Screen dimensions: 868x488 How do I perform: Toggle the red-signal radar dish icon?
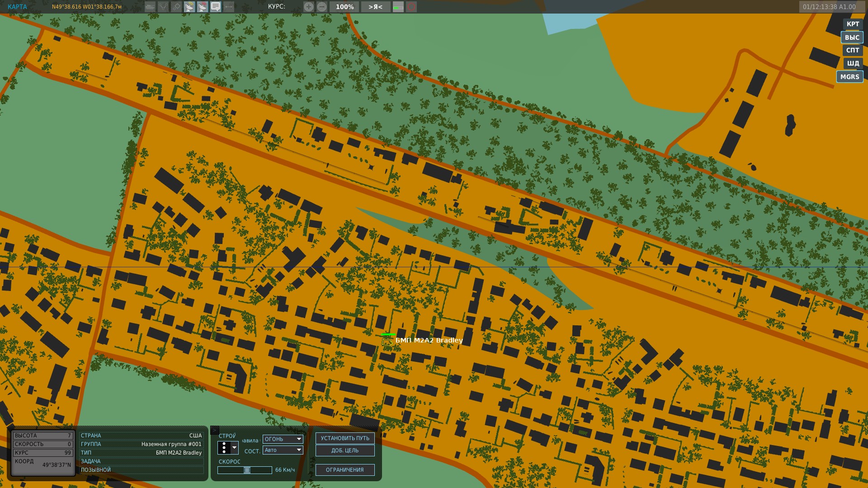[203, 7]
